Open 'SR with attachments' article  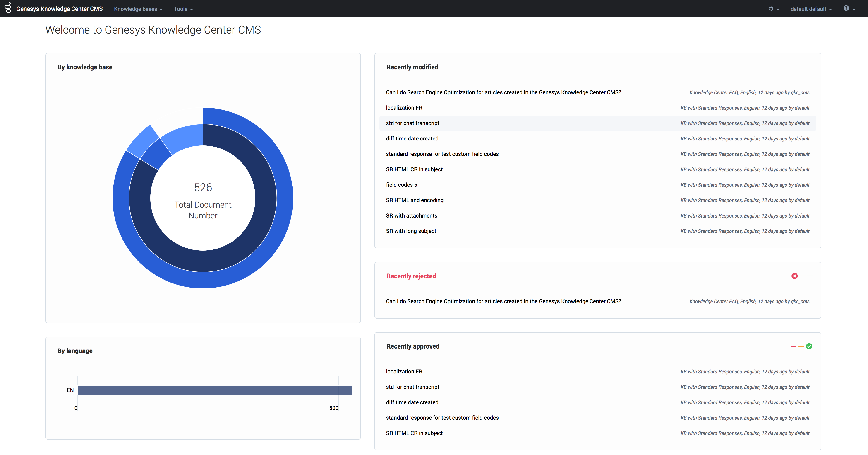411,215
